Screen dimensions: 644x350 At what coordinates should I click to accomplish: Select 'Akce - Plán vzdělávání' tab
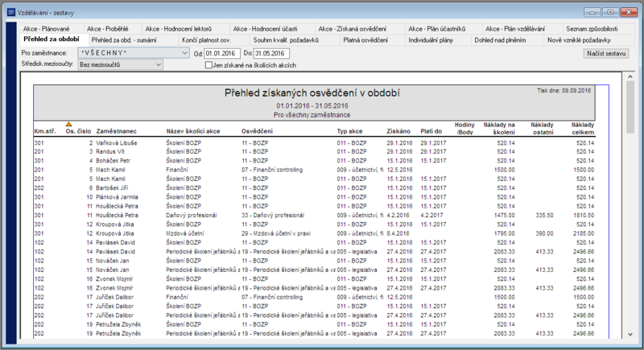click(x=515, y=29)
